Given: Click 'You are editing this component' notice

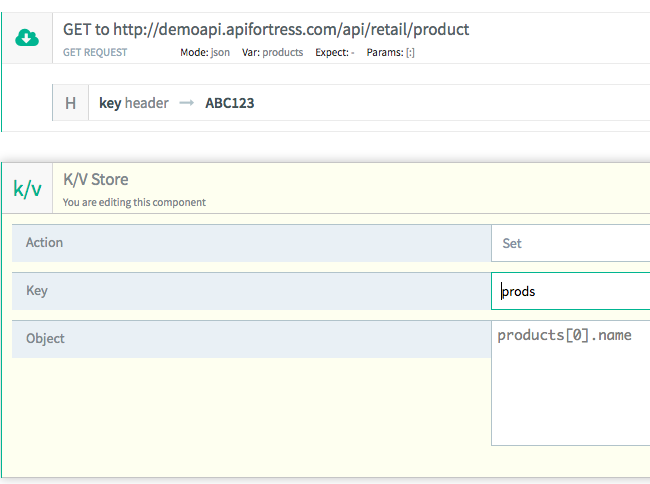Looking at the screenshot, I should click(134, 202).
